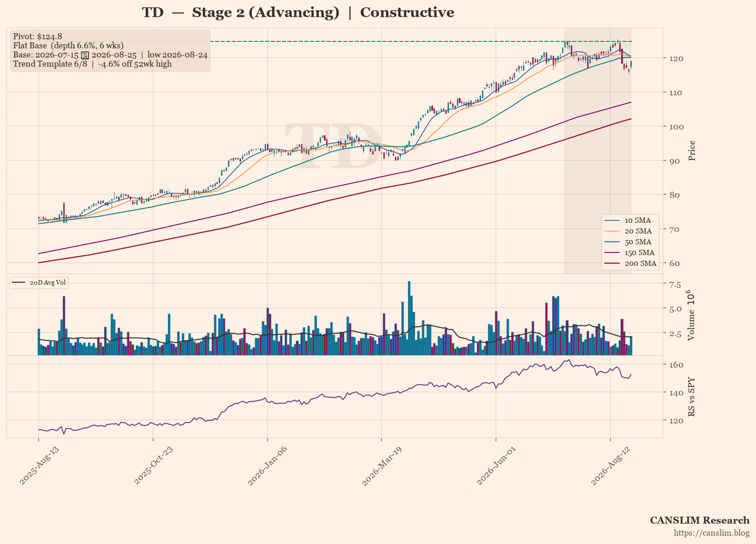The width and height of the screenshot is (756, 544).
Task: Click the price axis tick '120'
Action: [676, 58]
